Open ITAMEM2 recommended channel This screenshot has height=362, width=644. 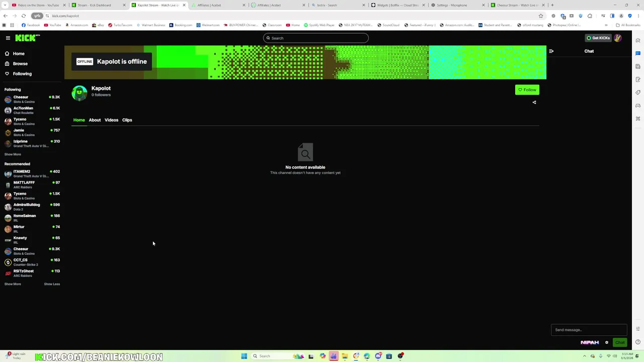point(32,173)
